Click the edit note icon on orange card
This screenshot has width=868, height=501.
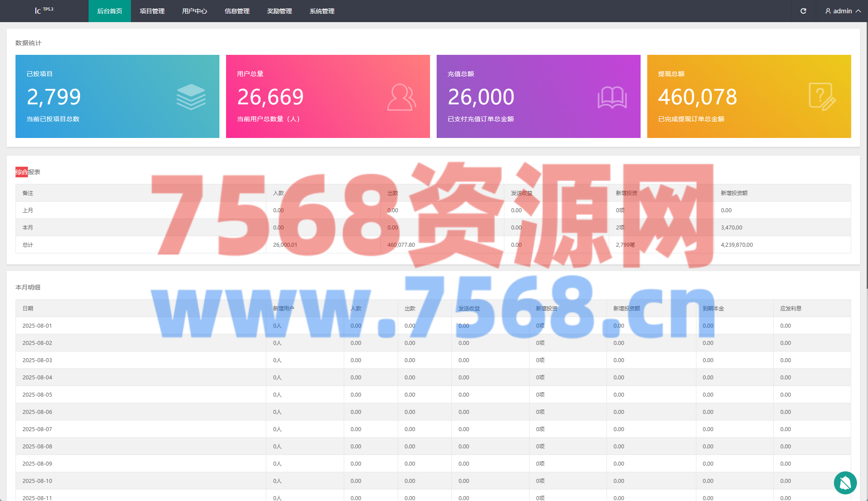[822, 97]
